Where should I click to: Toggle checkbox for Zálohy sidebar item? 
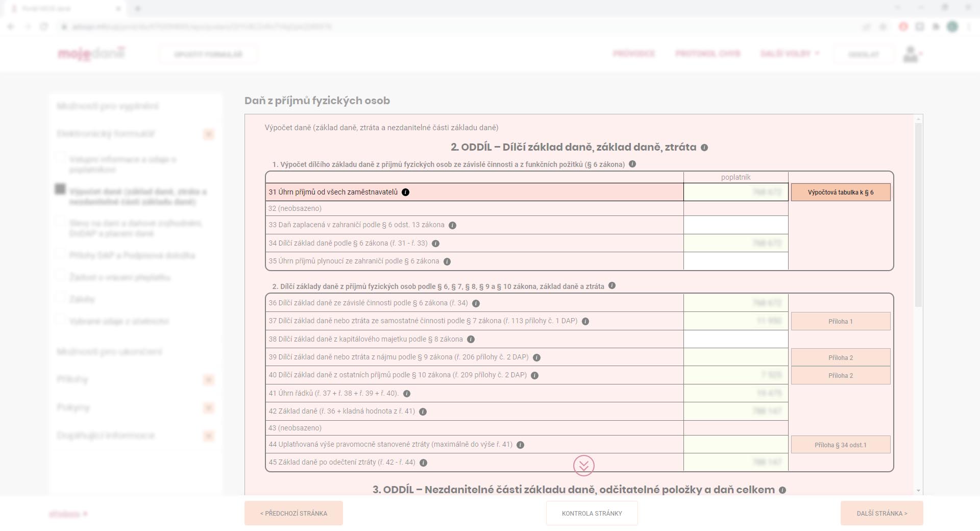(x=60, y=297)
